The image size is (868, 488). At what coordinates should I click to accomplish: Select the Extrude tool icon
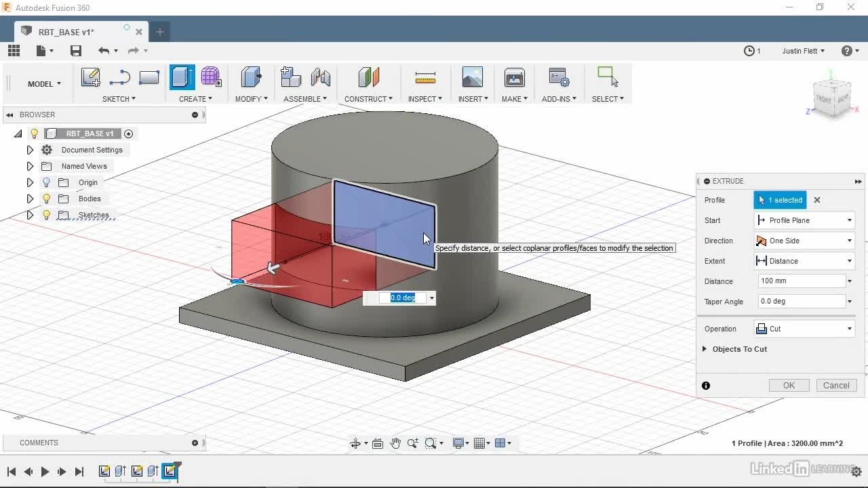pyautogui.click(x=181, y=77)
